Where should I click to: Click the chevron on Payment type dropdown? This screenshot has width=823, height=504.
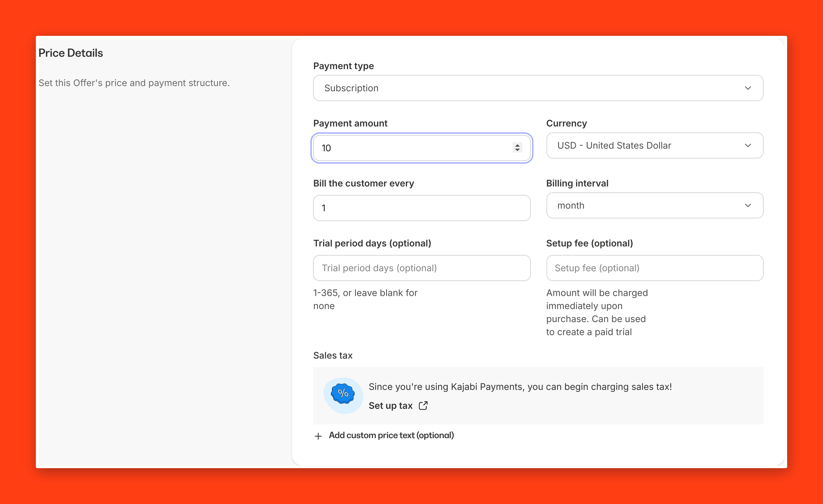[x=748, y=88]
